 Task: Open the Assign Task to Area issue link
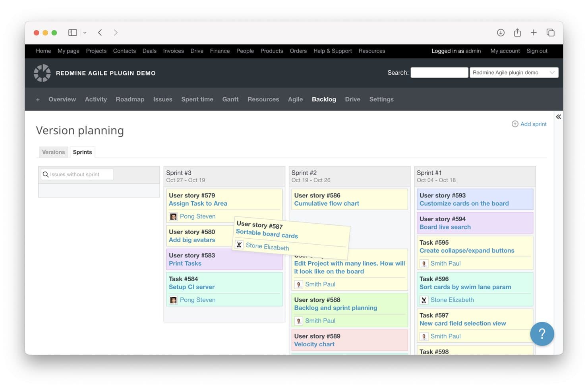[x=198, y=203]
